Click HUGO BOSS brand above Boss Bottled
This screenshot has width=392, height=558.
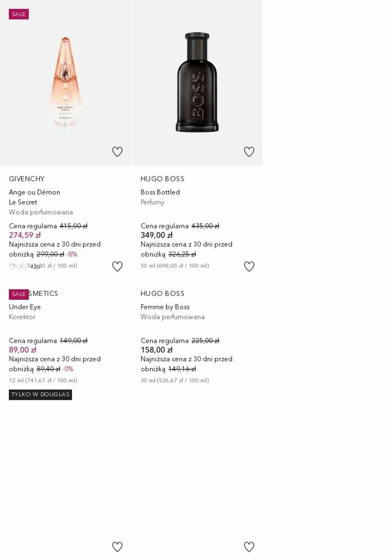(x=162, y=179)
